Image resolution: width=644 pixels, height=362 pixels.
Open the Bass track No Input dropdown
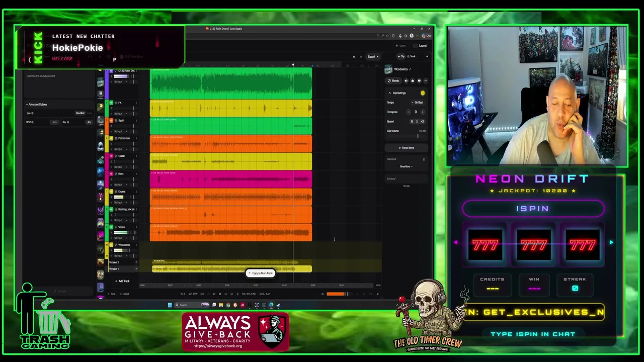pyautogui.click(x=121, y=185)
